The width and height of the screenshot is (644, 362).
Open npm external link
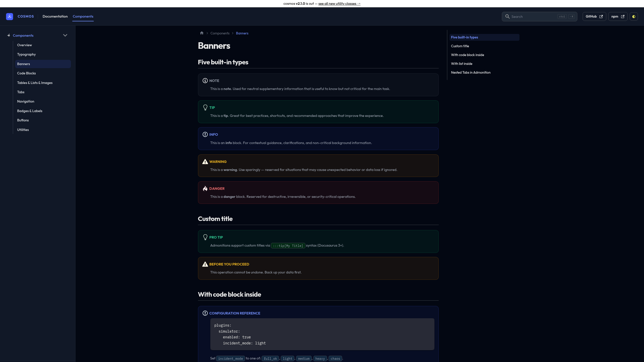point(618,17)
